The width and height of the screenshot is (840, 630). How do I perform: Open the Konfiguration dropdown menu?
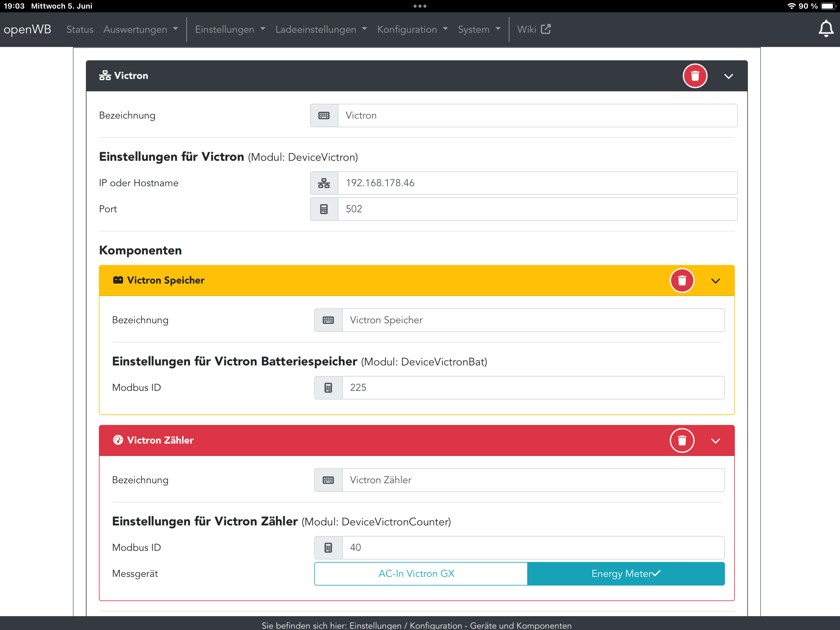412,29
